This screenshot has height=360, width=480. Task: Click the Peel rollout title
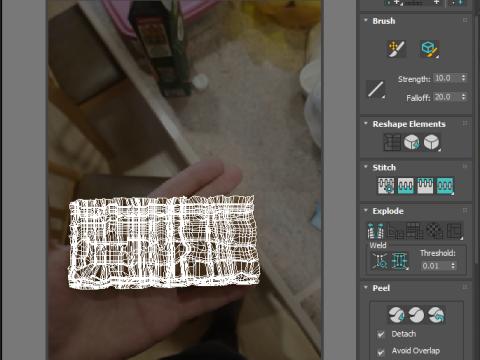coord(381,288)
